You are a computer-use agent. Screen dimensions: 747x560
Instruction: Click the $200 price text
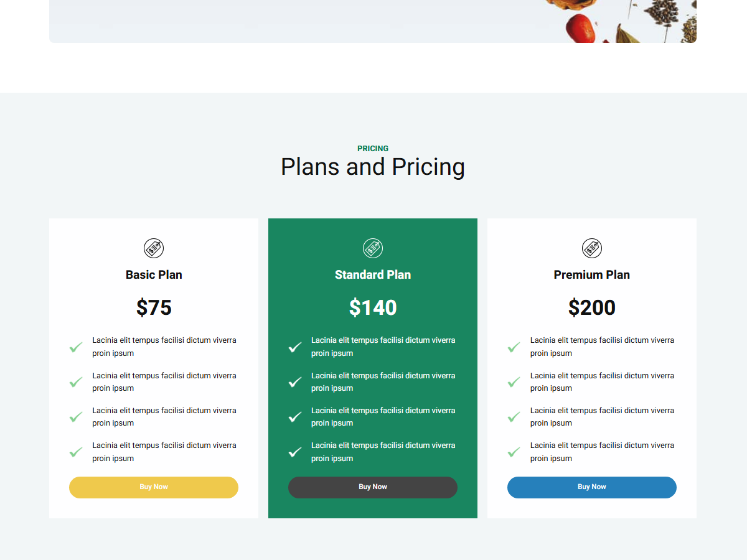tap(592, 307)
